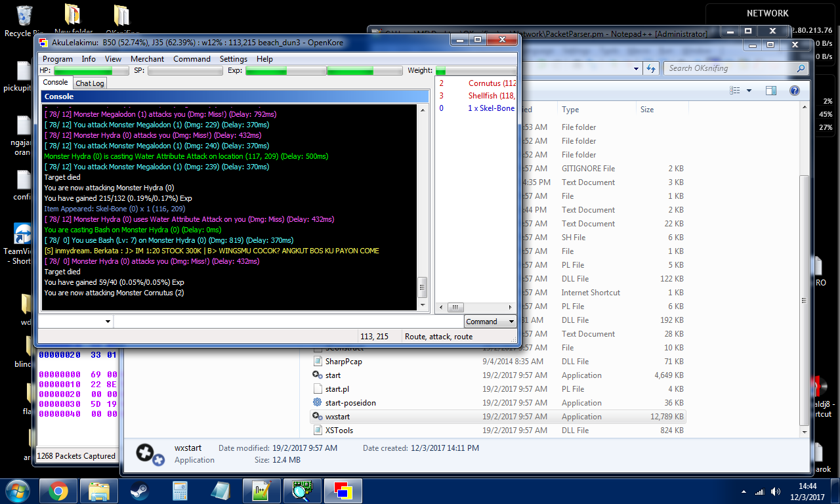This screenshot has height=504, width=840.
Task: Change the Explorer view icon
Action: (735, 91)
